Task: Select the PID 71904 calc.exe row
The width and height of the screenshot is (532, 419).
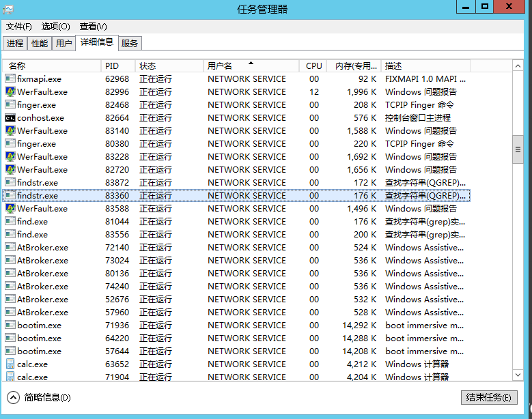Action: click(x=236, y=377)
